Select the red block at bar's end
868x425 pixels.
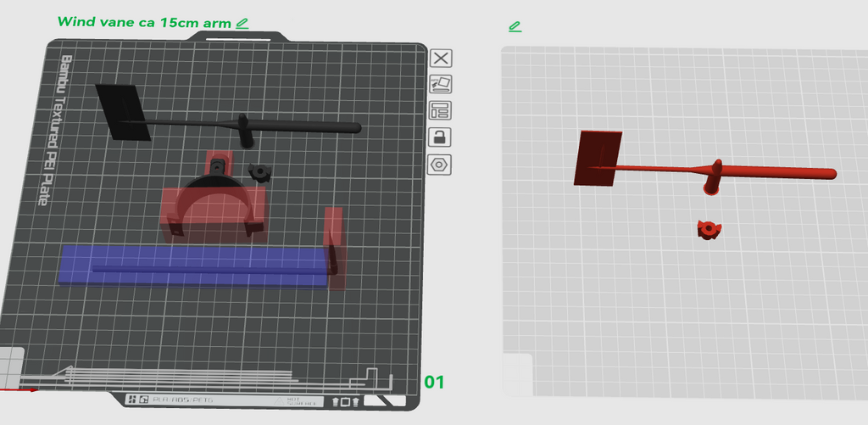[334, 249]
